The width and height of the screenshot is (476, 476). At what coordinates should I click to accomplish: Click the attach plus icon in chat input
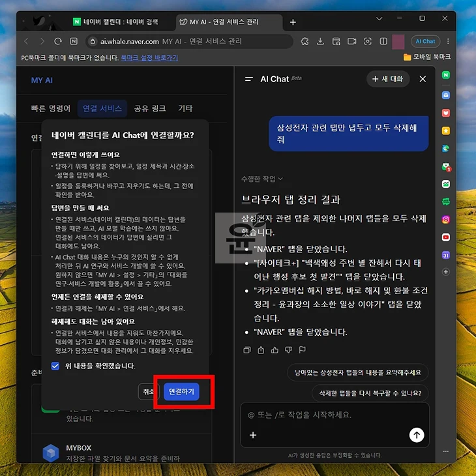point(253,435)
